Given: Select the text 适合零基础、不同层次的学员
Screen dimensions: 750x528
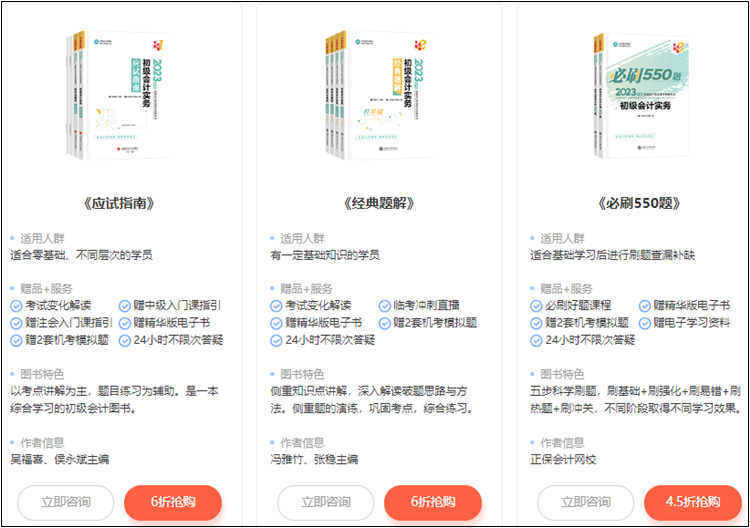Looking at the screenshot, I should click(81, 255).
